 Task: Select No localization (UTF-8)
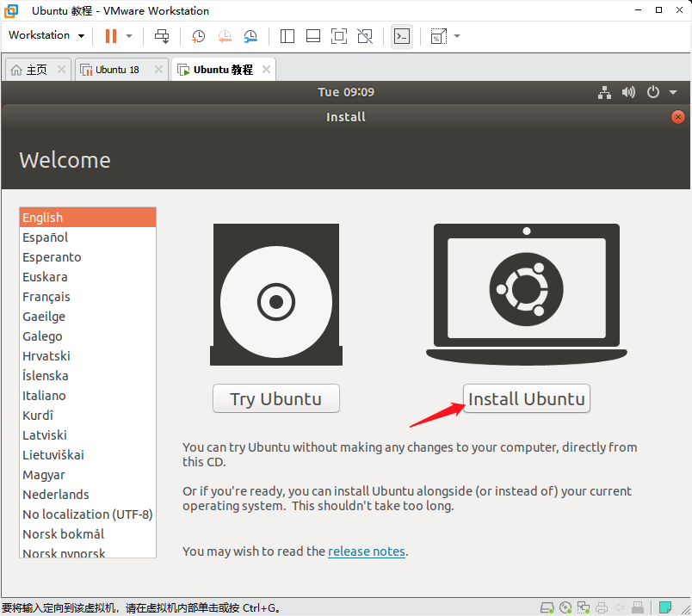coord(88,514)
